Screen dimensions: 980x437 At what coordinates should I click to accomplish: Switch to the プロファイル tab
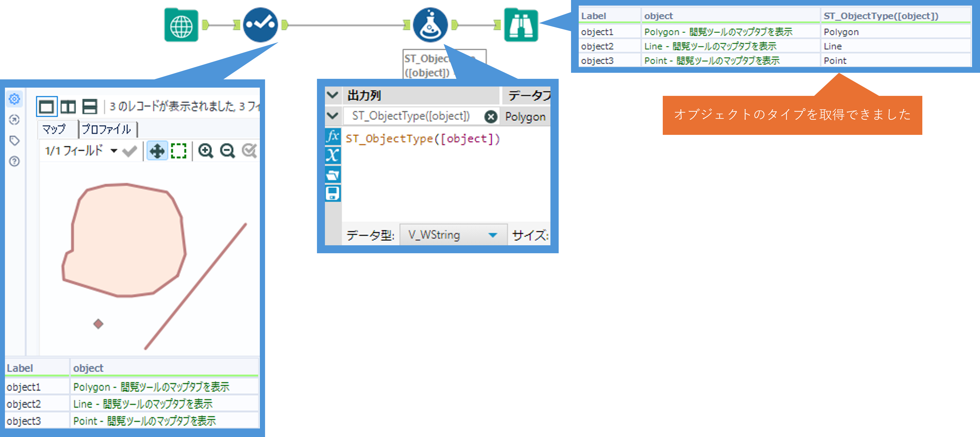[107, 129]
